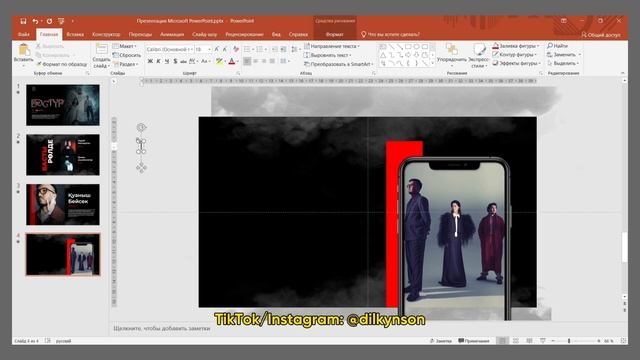Apply text shadow (S icon)

pyautogui.click(x=175, y=61)
